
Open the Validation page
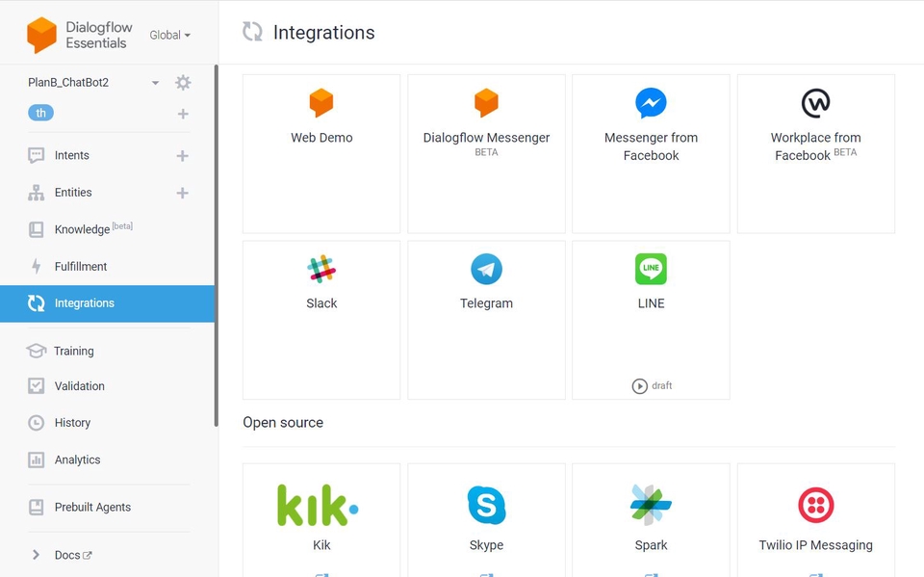click(x=80, y=386)
